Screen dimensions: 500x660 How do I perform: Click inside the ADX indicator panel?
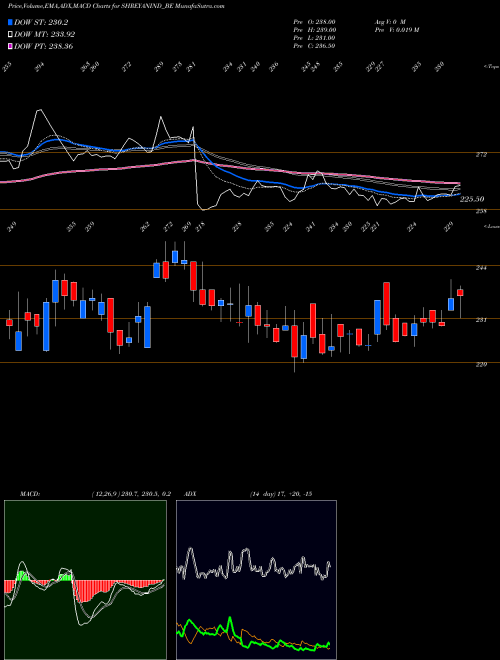tap(256, 580)
